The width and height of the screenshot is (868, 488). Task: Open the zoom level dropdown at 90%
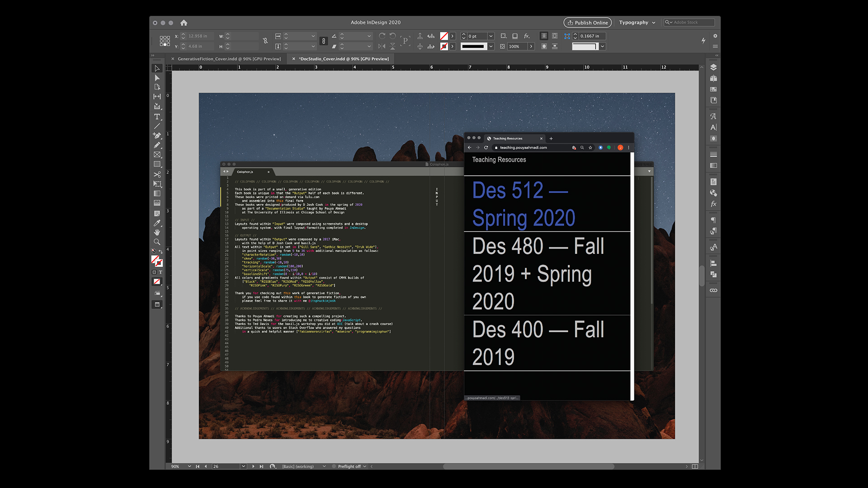pyautogui.click(x=189, y=466)
